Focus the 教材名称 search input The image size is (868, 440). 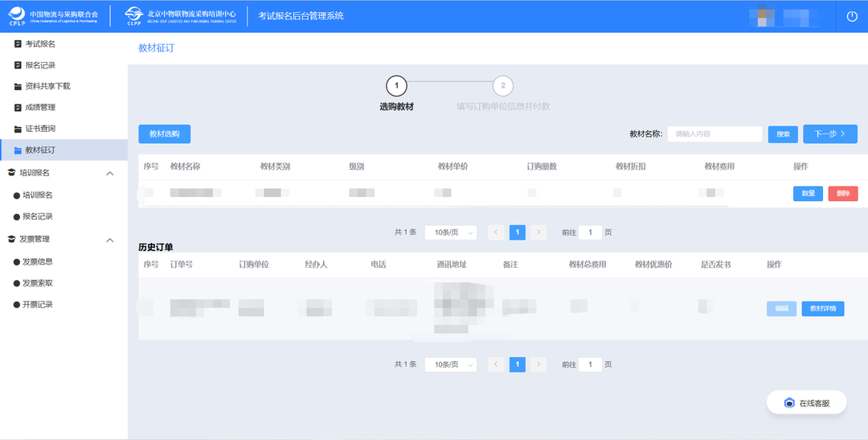(x=714, y=134)
